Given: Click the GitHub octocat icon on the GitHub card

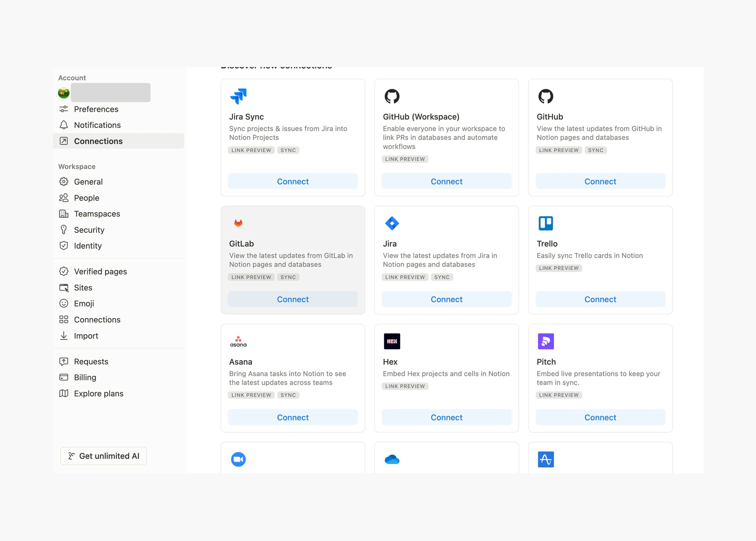Looking at the screenshot, I should 546,96.
